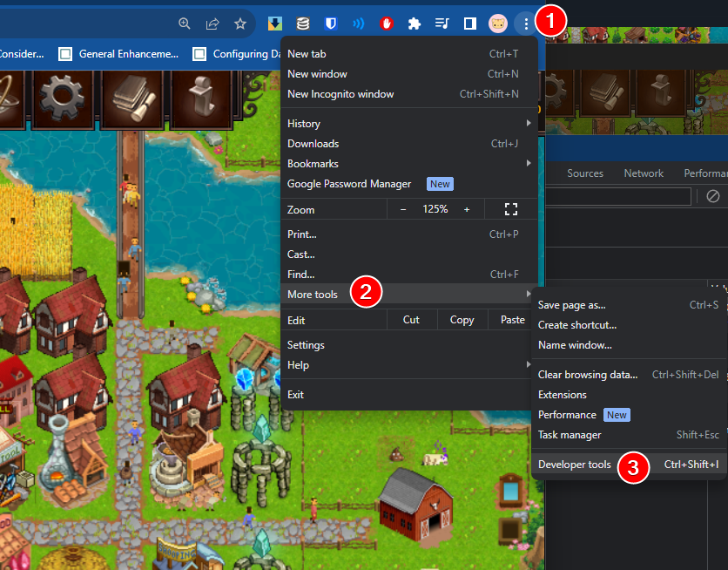Screen dimensions: 728x570
Task: Open the Network tab in DevTools
Action: pos(644,173)
